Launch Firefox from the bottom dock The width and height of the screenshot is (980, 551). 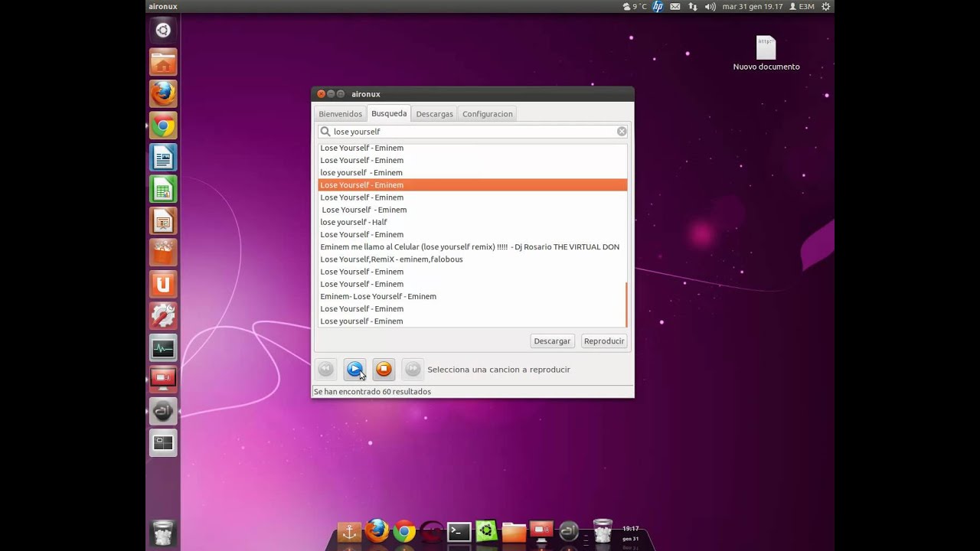click(x=377, y=531)
